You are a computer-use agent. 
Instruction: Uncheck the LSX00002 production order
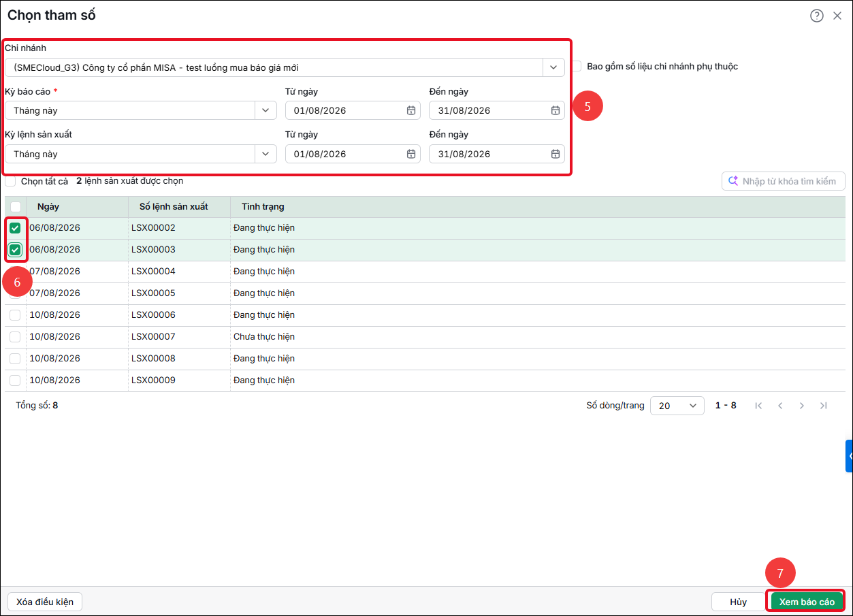pyautogui.click(x=15, y=228)
